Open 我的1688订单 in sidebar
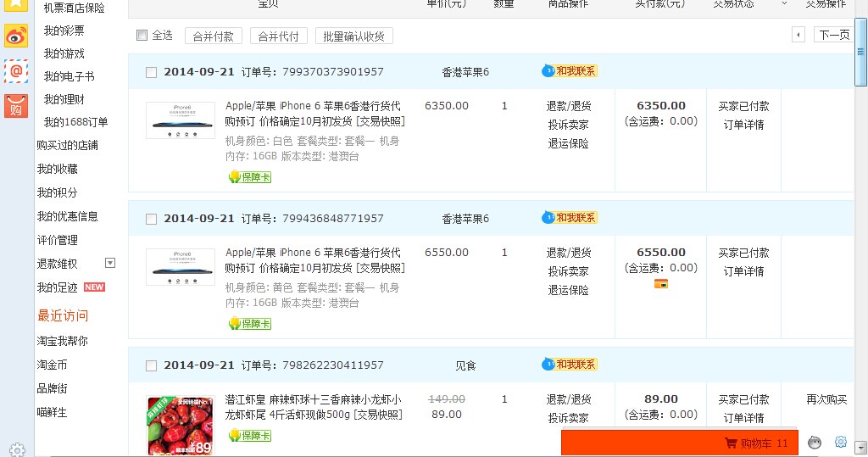 click(x=75, y=122)
